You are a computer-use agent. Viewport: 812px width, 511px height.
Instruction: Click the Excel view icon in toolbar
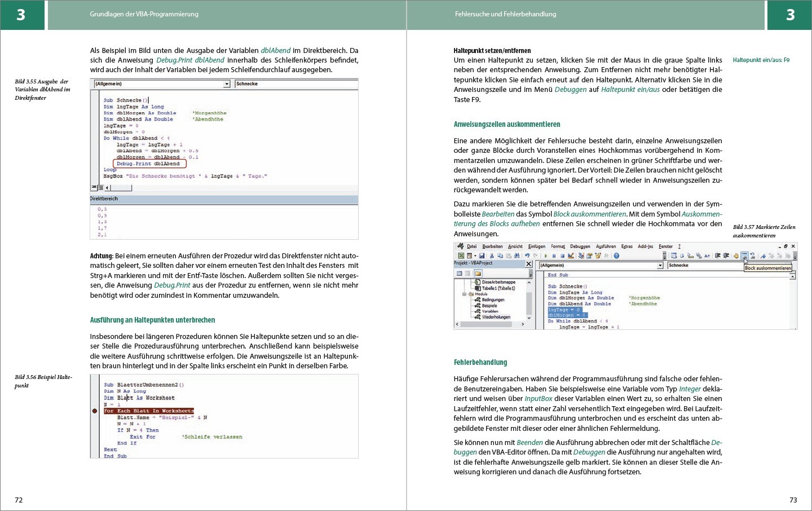coord(461,255)
